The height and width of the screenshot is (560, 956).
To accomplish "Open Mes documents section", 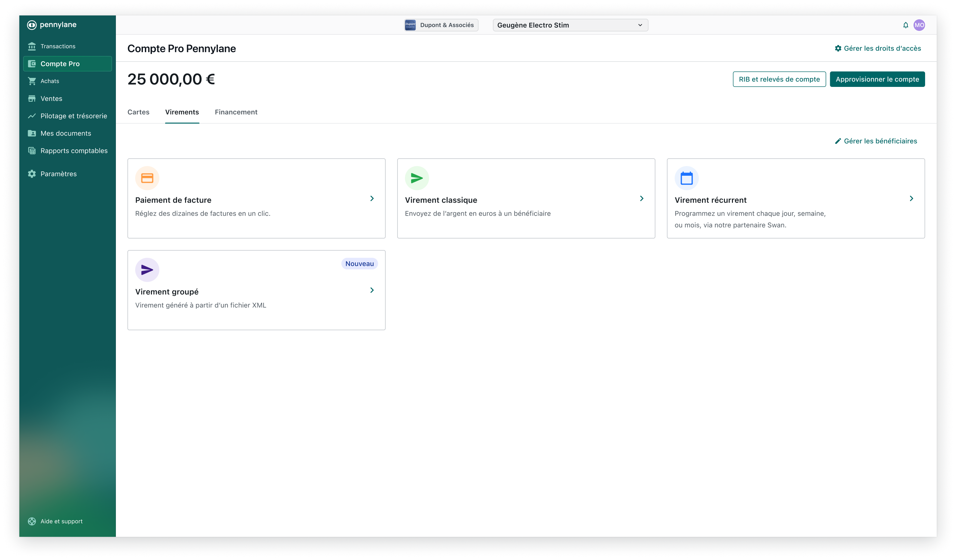I will 67,134.
